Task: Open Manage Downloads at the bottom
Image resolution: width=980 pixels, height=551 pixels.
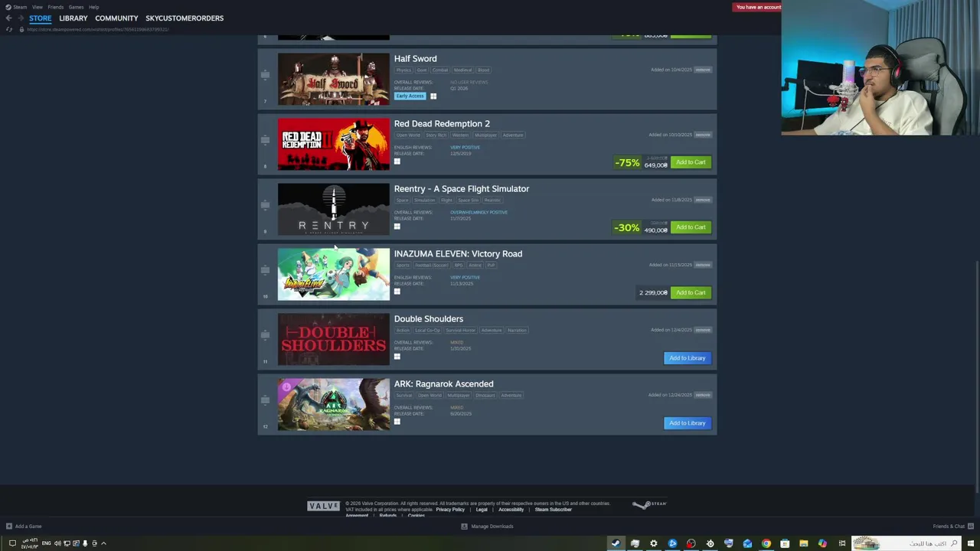Action: click(487, 527)
